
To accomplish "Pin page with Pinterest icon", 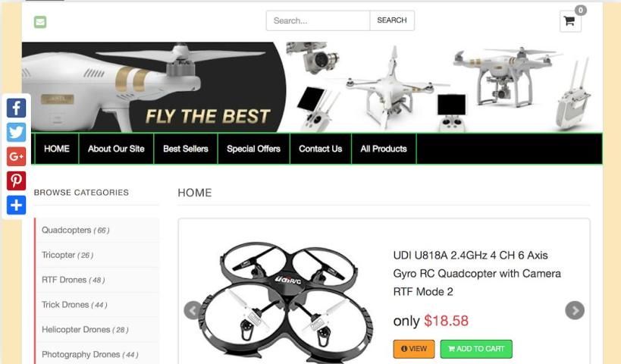I will [16, 180].
